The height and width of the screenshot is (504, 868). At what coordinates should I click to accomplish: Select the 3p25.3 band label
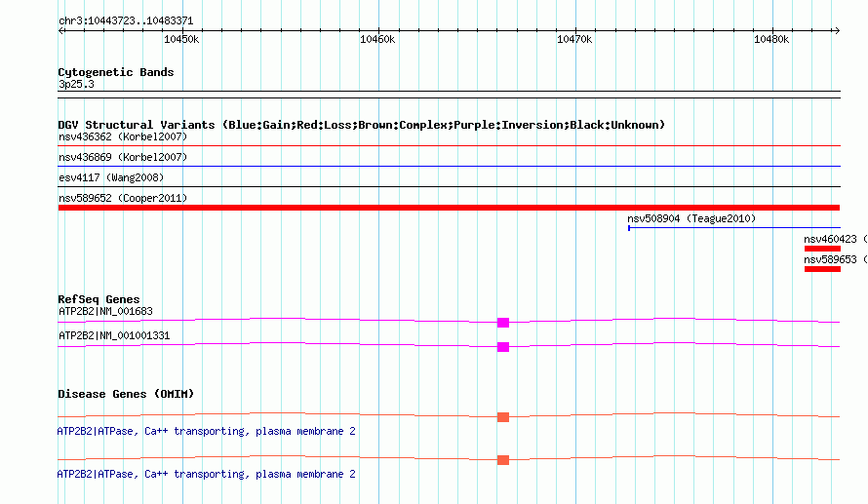(76, 84)
